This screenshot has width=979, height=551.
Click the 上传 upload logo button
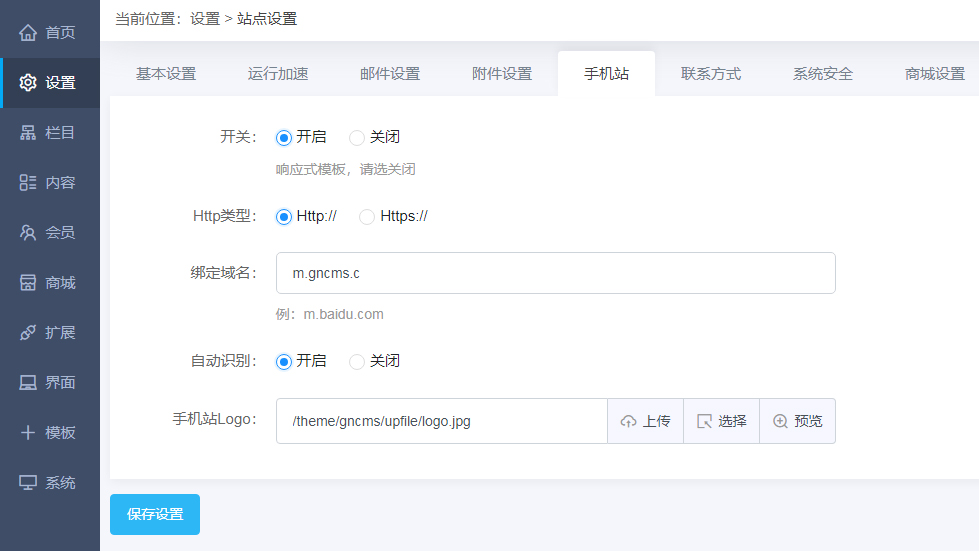point(645,421)
